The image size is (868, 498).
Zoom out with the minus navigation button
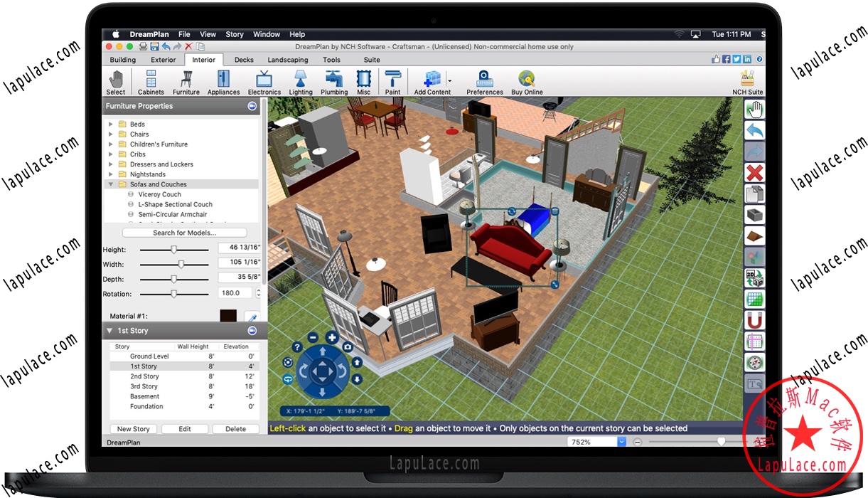[x=313, y=337]
